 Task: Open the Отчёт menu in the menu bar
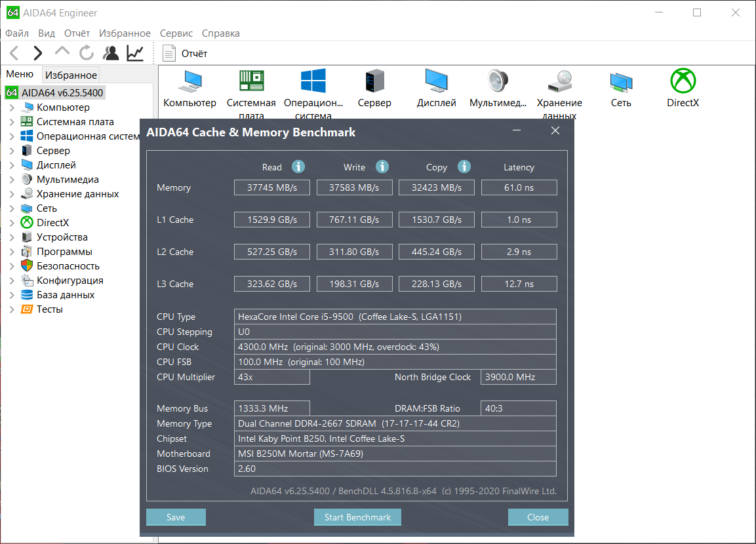(77, 33)
